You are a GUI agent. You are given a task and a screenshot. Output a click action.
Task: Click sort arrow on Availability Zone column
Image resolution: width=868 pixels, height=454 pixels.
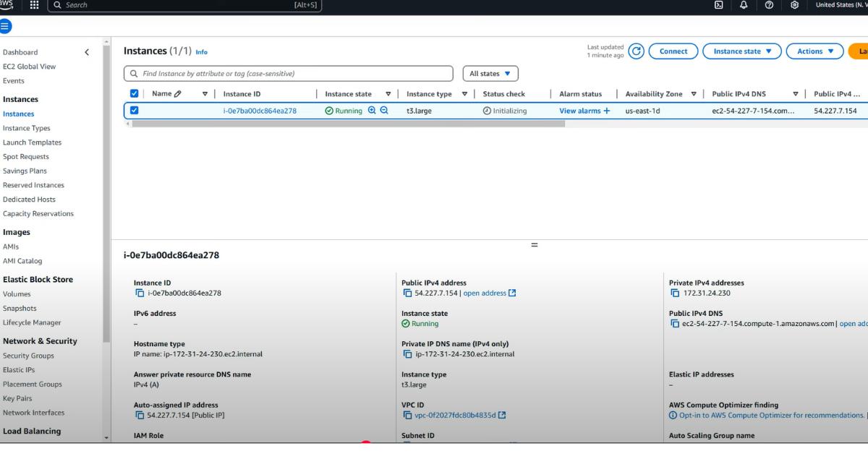coord(694,94)
